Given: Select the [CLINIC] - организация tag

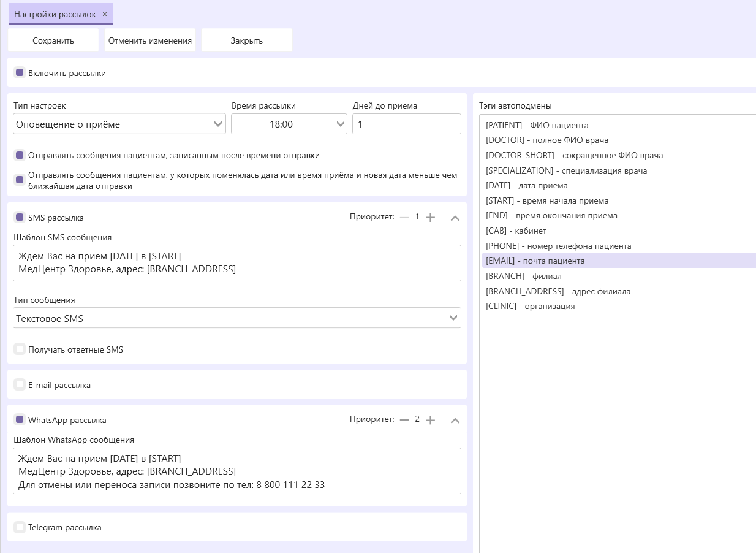Looking at the screenshot, I should (619, 306).
